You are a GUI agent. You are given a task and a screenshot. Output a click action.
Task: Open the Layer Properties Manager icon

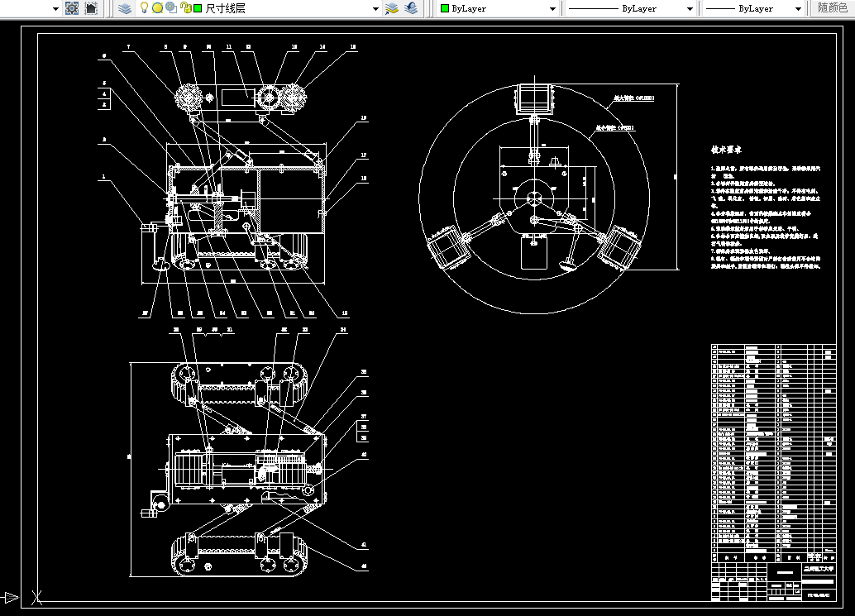coord(125,8)
